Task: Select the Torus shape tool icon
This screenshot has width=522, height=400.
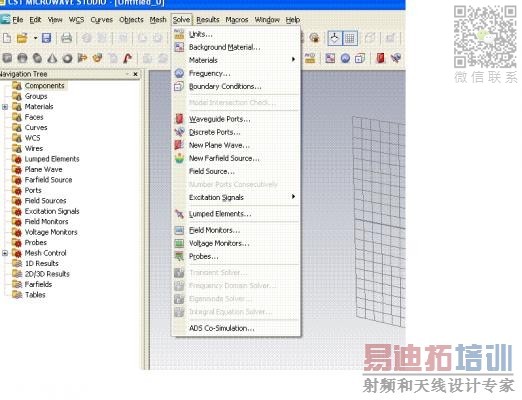Action: 67,58
